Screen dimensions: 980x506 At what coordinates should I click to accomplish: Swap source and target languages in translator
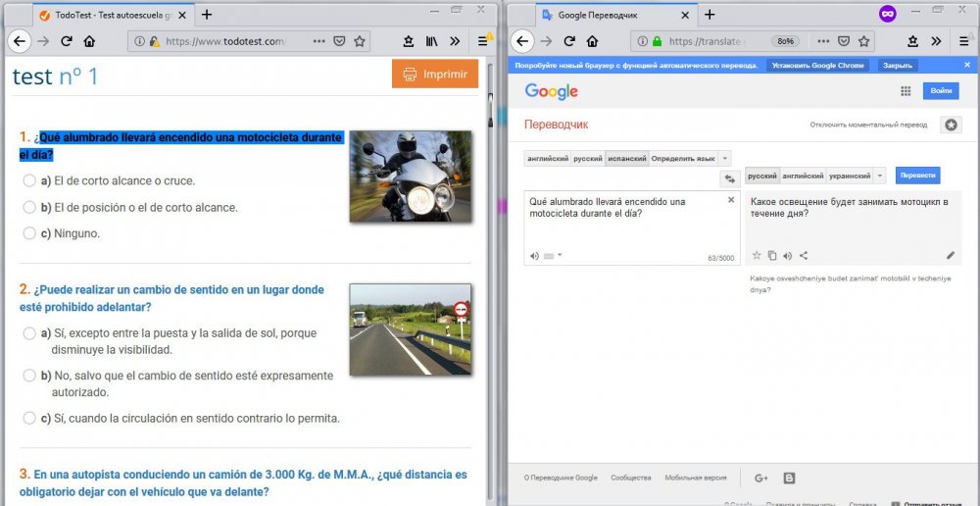(729, 178)
